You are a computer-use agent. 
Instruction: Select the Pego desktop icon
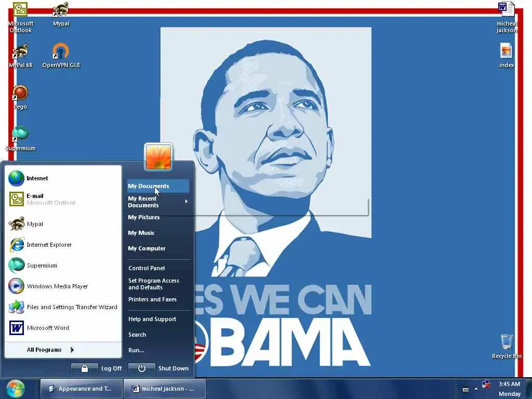20,97
